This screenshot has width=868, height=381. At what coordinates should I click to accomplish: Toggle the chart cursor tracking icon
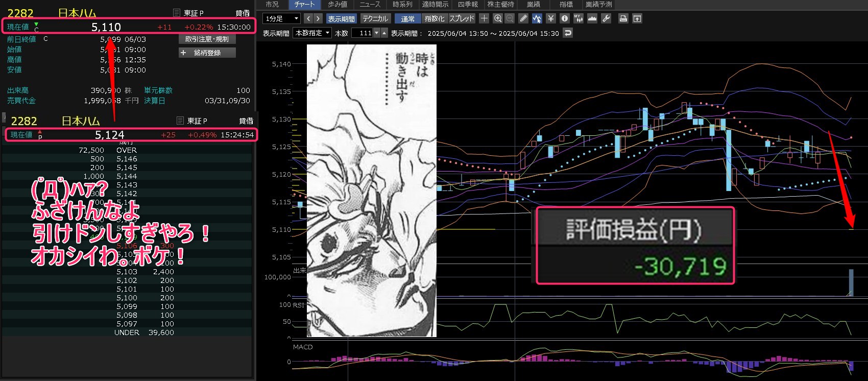coord(537,18)
